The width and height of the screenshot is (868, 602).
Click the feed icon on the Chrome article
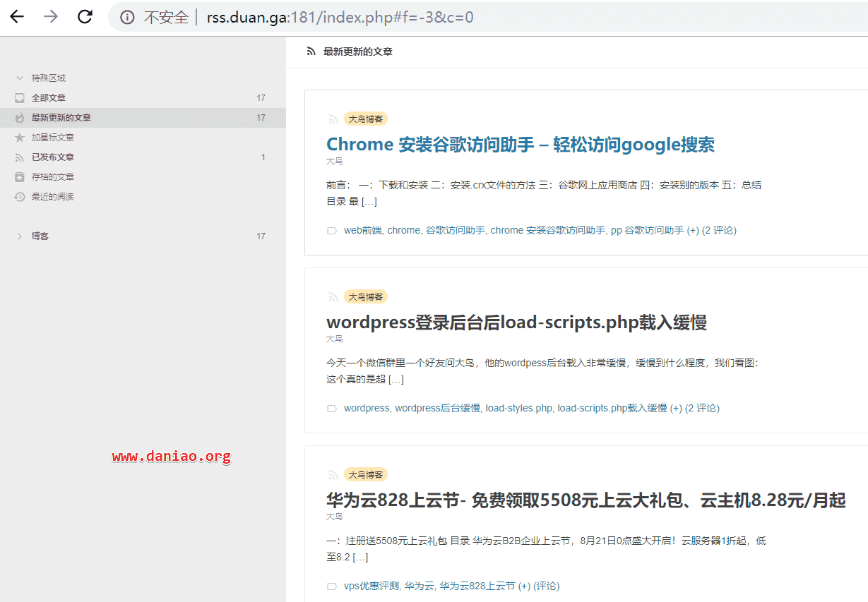click(333, 119)
